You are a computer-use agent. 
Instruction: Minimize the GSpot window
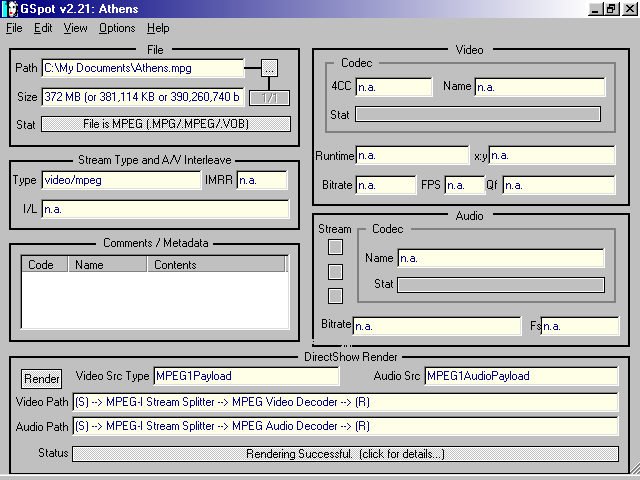(596, 9)
